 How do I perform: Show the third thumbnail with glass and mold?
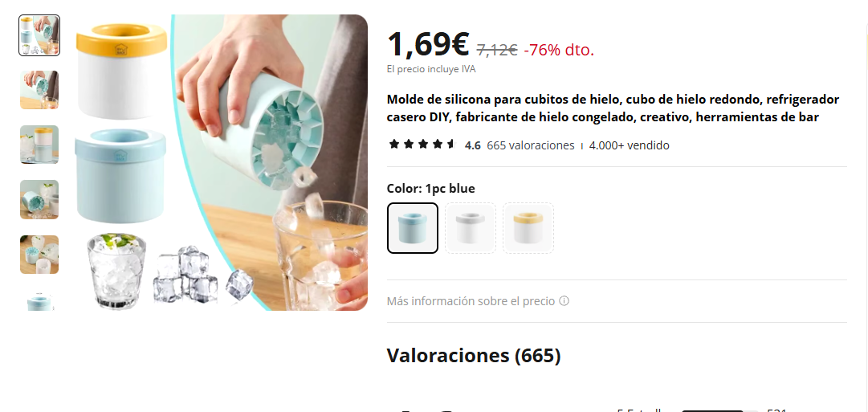coord(39,145)
